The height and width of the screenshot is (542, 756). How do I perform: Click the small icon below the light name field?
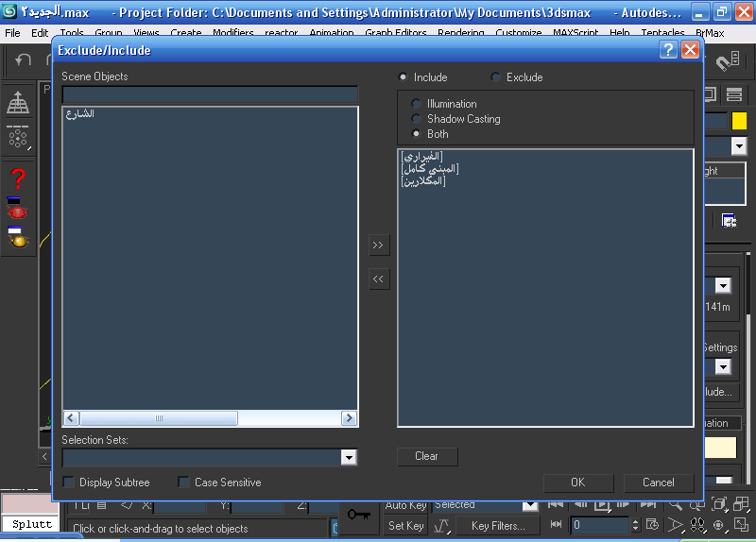coord(729,221)
